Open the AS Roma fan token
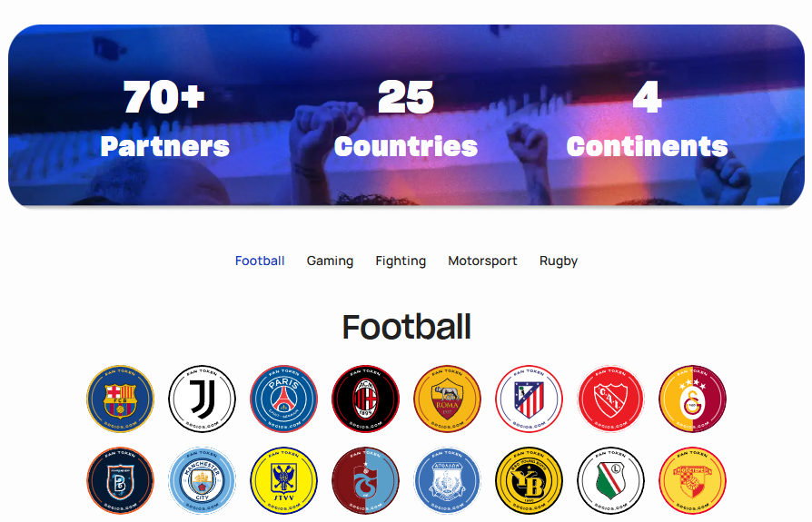This screenshot has width=812, height=522. click(448, 399)
